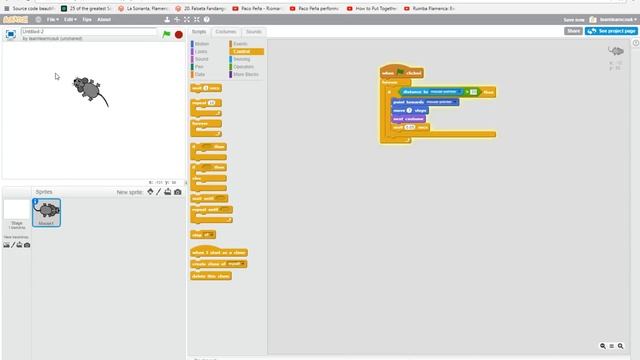The image size is (640, 360).
Task: Open the About menu item
Action: pyautogui.click(x=104, y=19)
